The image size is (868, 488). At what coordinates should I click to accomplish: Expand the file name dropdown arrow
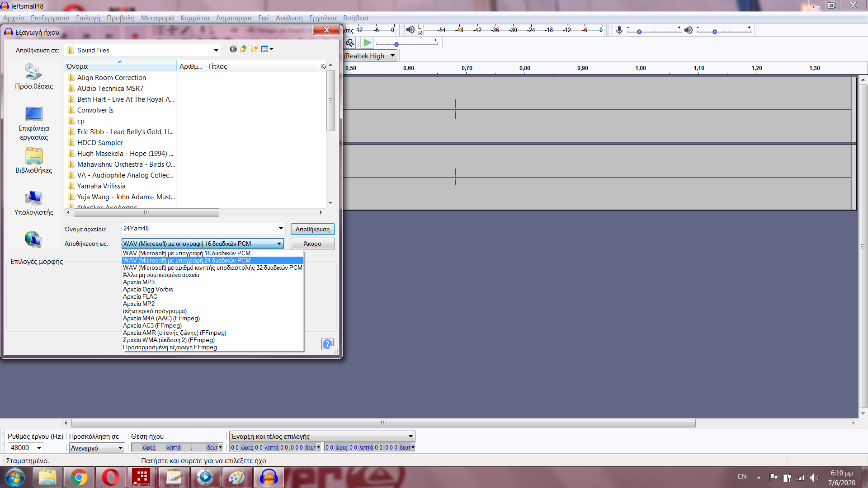coord(281,228)
